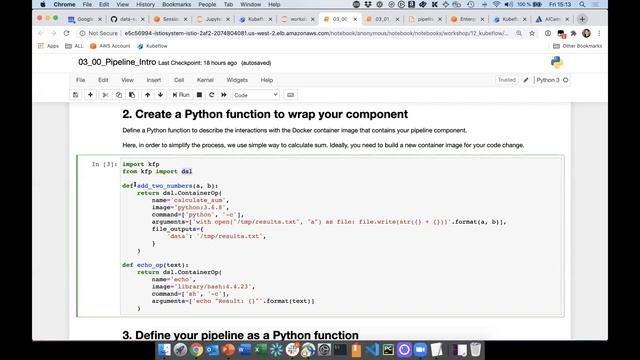
Task: Open Zoom from the dock
Action: (420, 350)
